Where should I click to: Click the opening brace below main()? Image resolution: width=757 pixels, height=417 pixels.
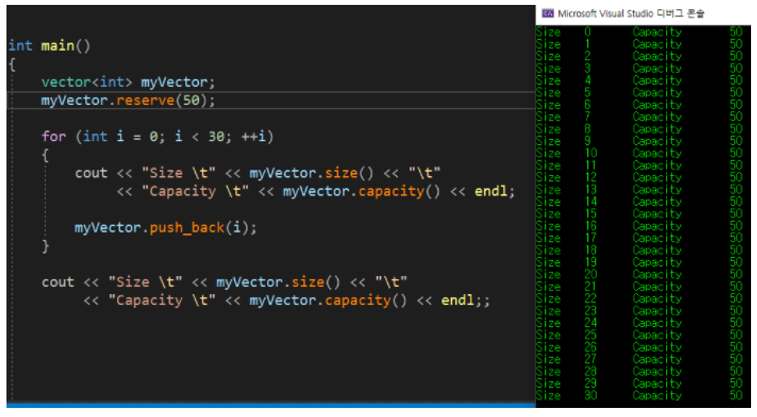click(x=12, y=64)
